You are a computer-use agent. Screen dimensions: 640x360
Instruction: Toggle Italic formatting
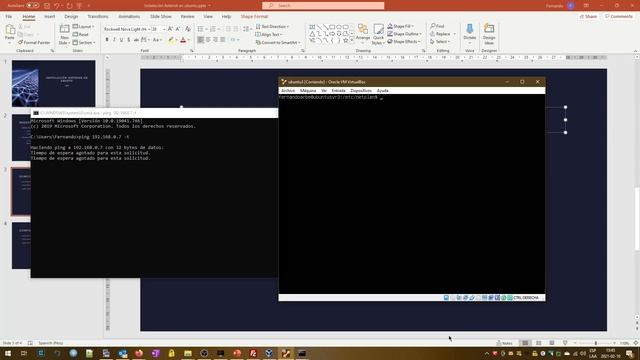pyautogui.click(x=114, y=40)
